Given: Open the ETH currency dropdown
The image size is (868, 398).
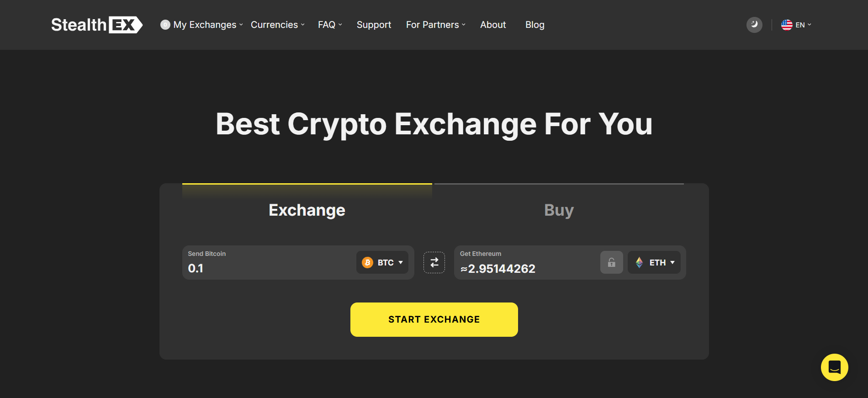Looking at the screenshot, I should click(654, 262).
